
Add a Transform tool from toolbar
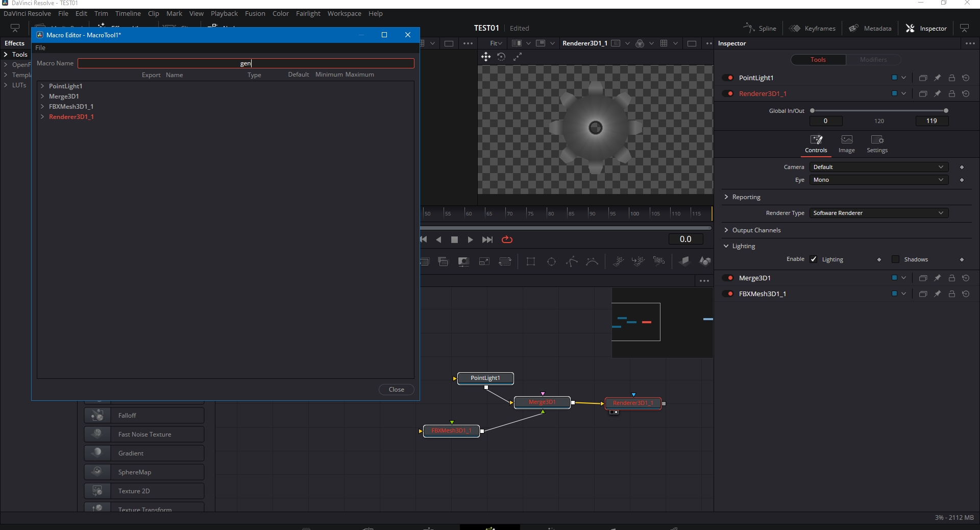505,261
